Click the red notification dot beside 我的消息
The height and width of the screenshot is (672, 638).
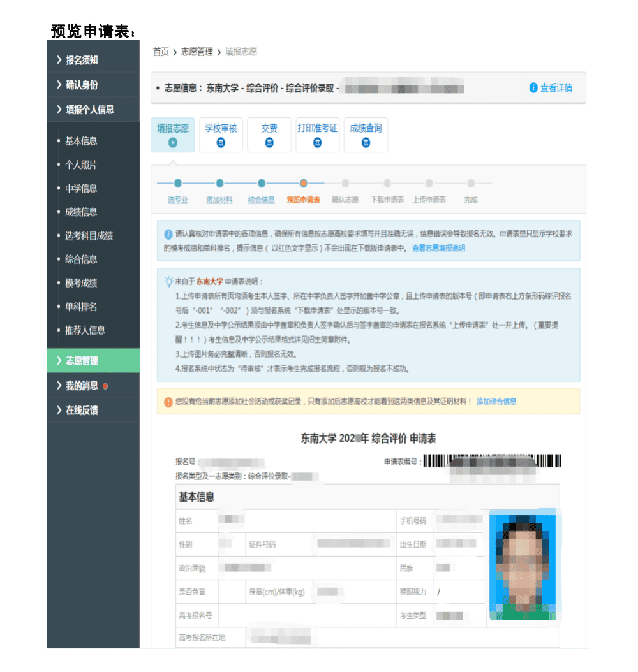pyautogui.click(x=105, y=386)
